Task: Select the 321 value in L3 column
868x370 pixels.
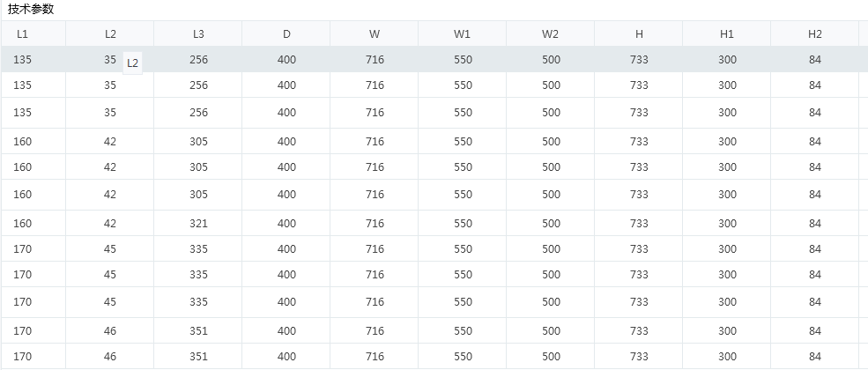Action: (x=198, y=224)
